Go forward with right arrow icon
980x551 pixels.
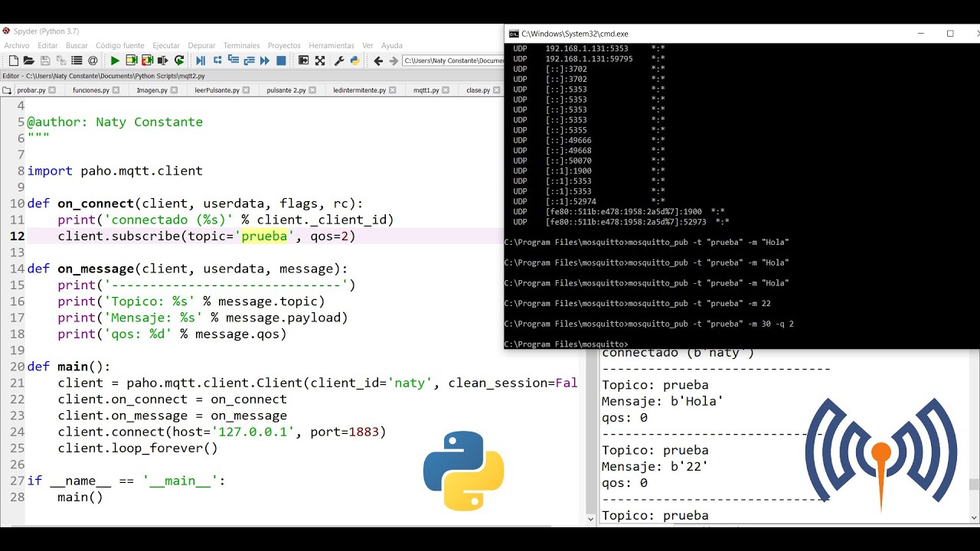click(394, 60)
